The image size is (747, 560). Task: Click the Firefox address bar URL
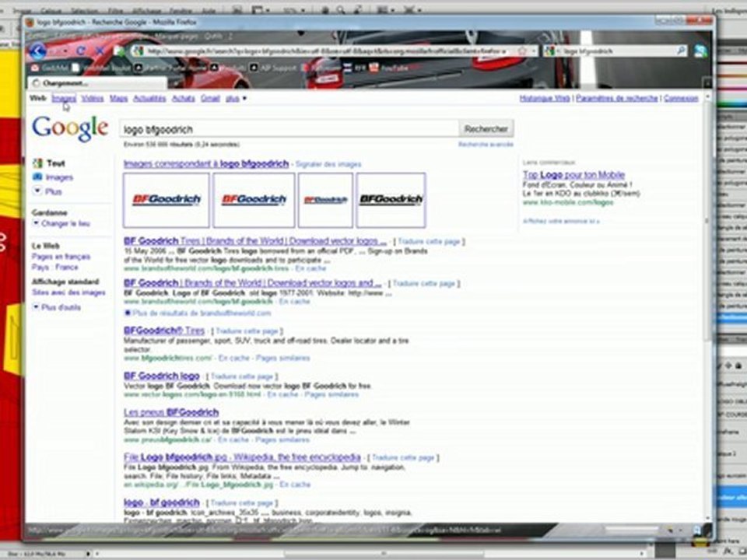(x=324, y=51)
